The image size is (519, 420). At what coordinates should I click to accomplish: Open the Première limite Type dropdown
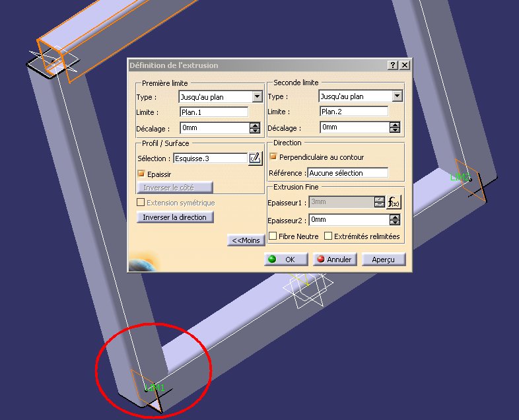(x=257, y=96)
